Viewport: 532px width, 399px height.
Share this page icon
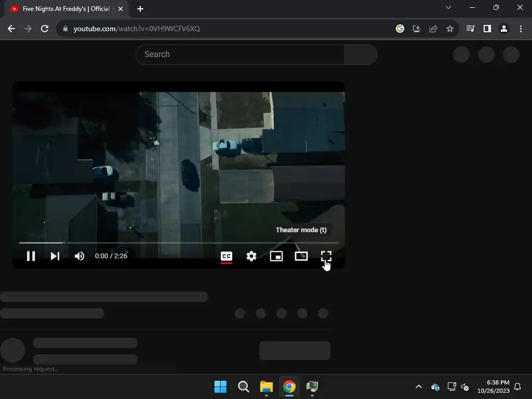click(x=433, y=29)
